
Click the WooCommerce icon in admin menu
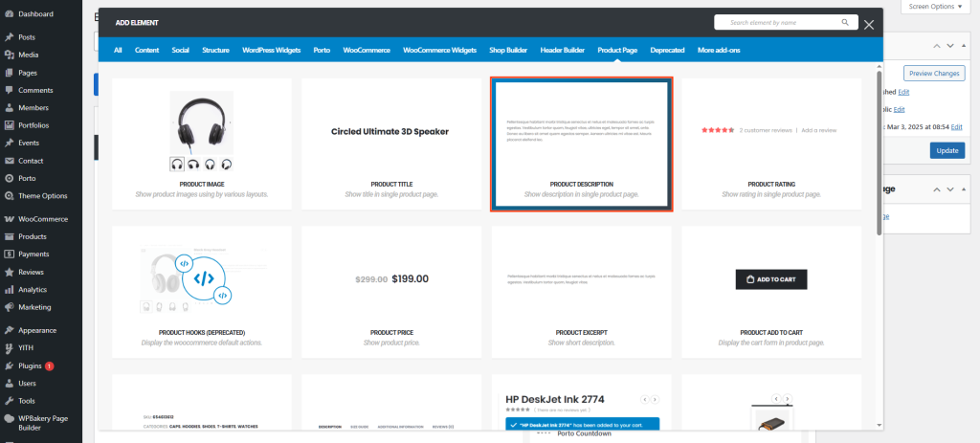pos(9,219)
